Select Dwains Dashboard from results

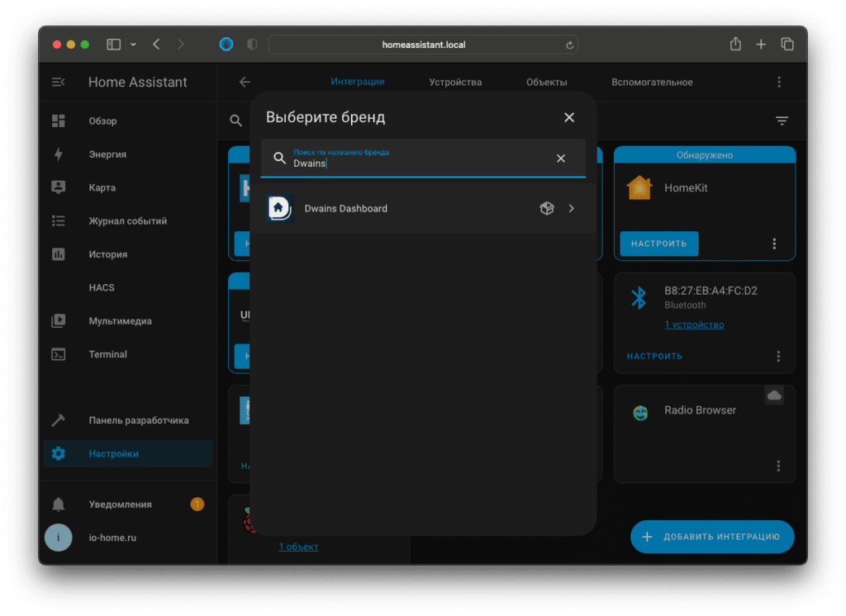coord(423,209)
